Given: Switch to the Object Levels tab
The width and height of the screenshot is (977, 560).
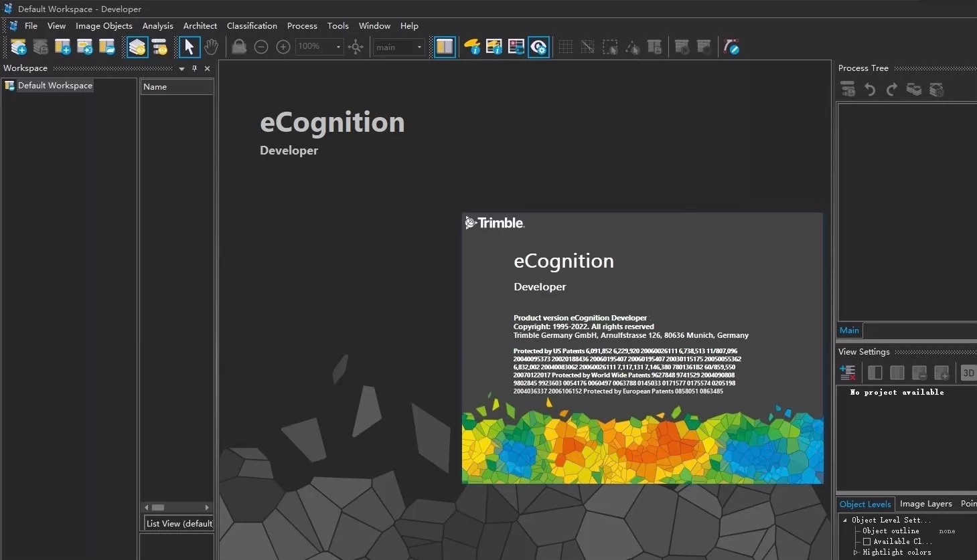Looking at the screenshot, I should click(x=865, y=504).
